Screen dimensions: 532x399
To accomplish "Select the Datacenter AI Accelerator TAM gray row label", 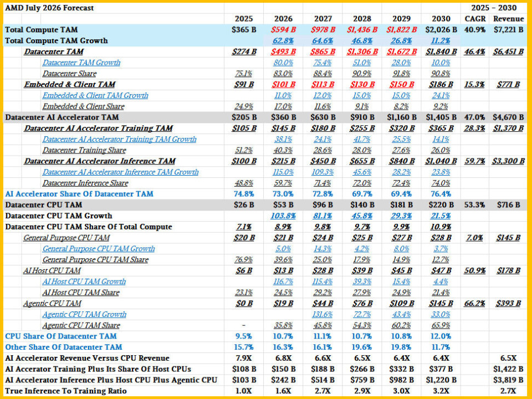I will click(62, 117).
